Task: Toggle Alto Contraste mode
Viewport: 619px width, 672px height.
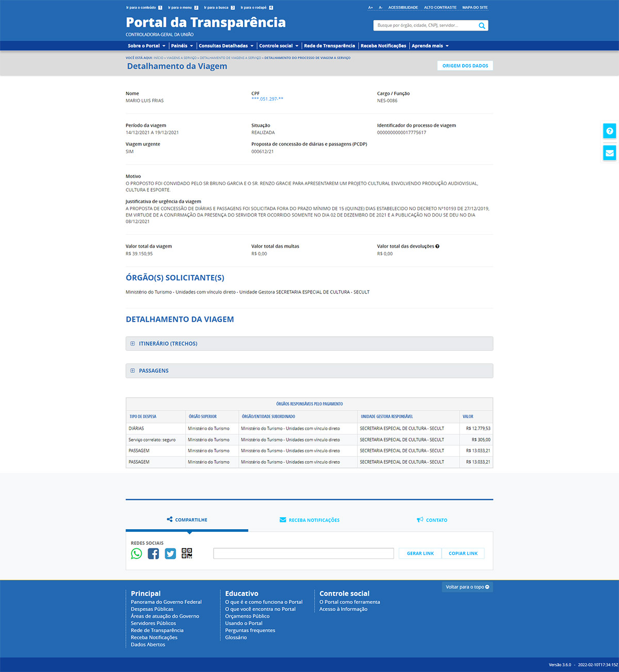Action: [x=440, y=8]
